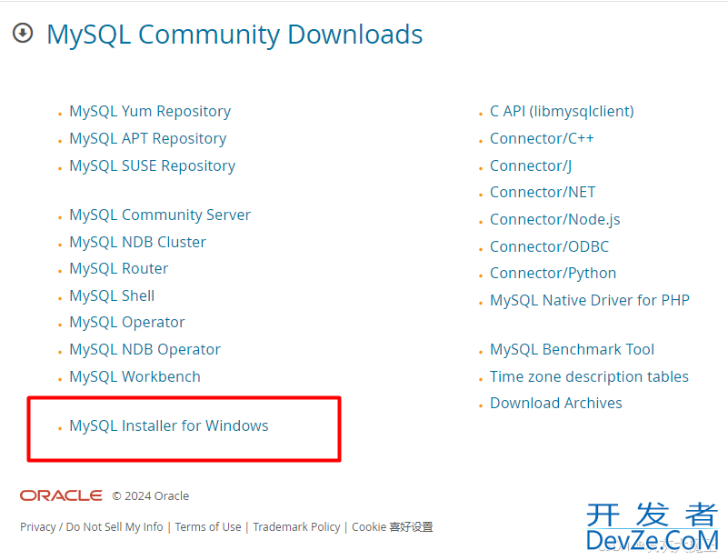Click the © 2024 Oracle copyright text
This screenshot has width=728, height=560.
(151, 496)
